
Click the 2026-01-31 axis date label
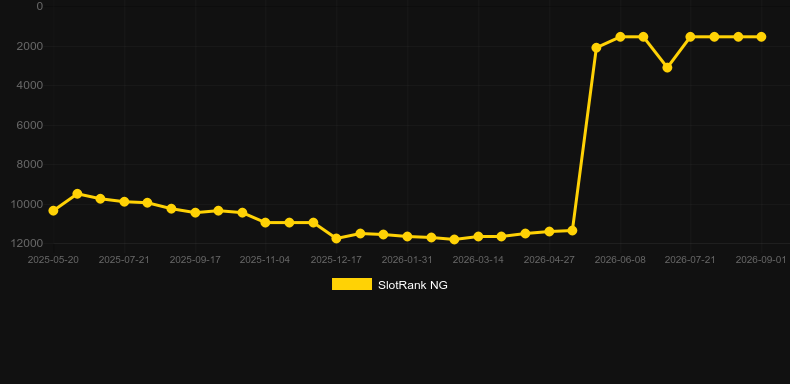407,260
